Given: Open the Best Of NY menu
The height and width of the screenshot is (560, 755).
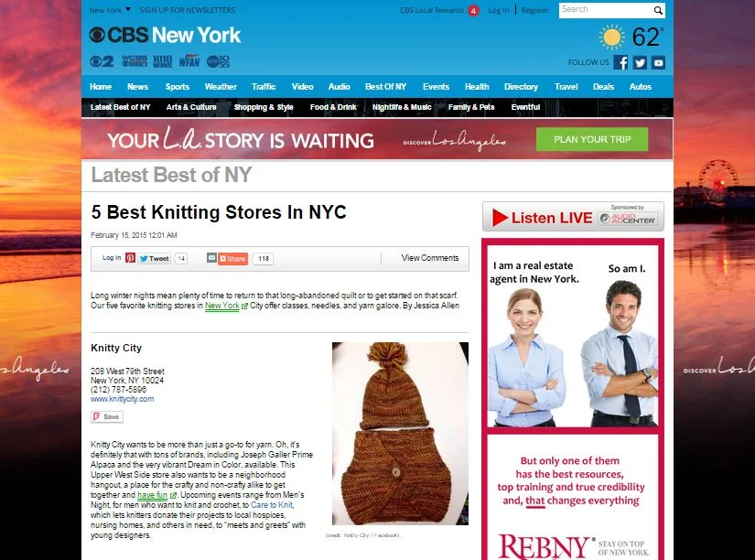Looking at the screenshot, I should pyautogui.click(x=385, y=87).
